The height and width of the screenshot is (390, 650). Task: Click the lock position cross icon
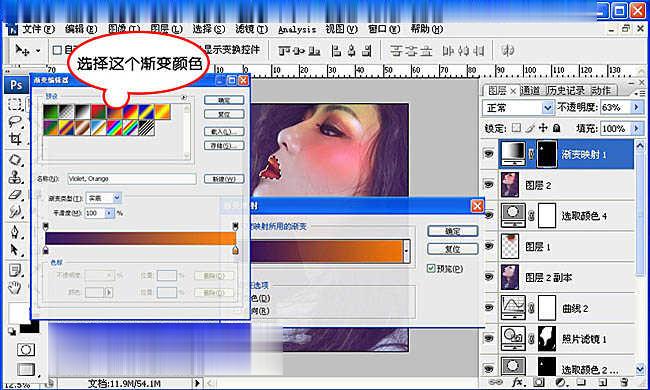point(543,128)
